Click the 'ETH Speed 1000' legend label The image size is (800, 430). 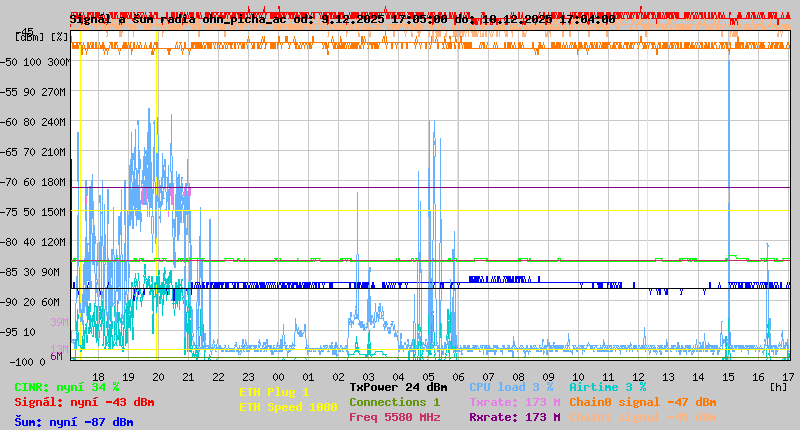[x=288, y=407]
